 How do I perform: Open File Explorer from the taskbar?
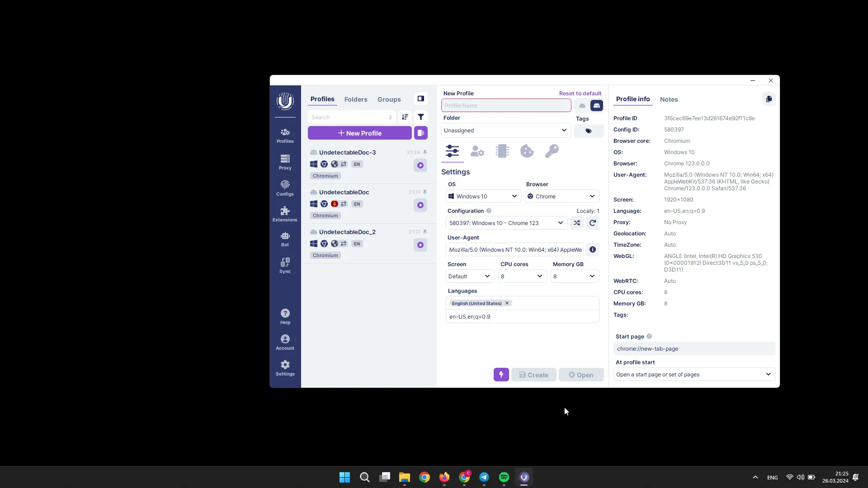point(404,477)
